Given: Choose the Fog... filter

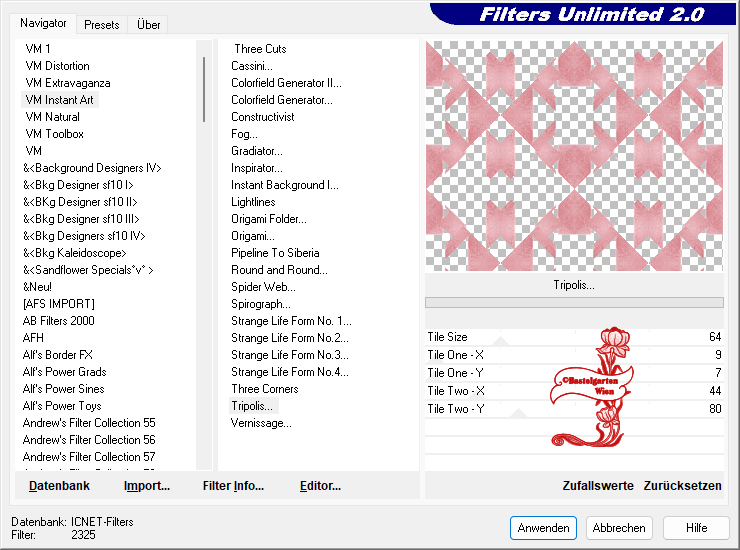Looking at the screenshot, I should pos(244,134).
